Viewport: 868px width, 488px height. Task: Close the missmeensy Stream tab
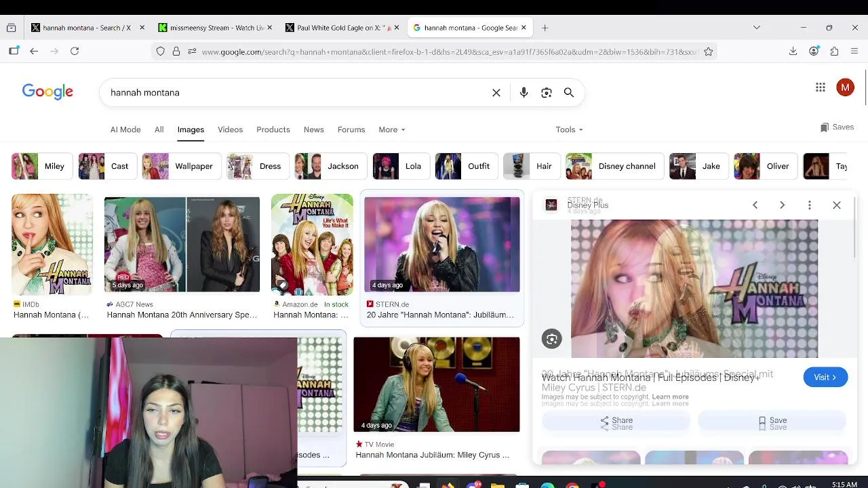click(x=269, y=28)
